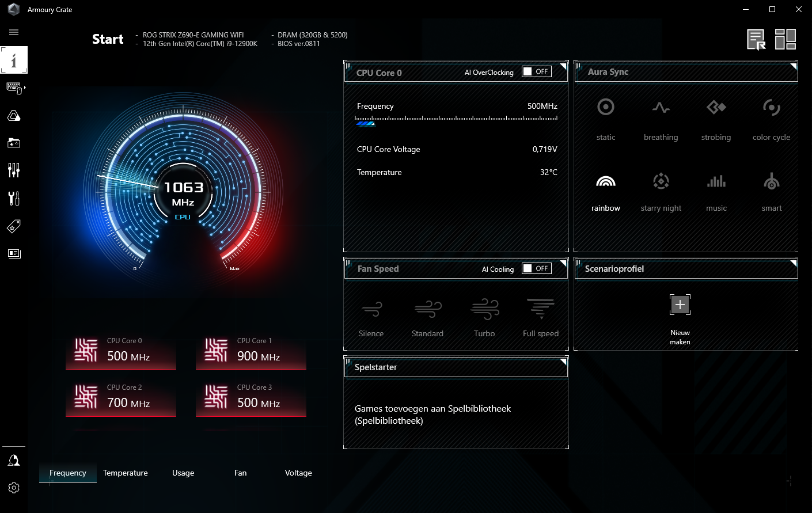Image resolution: width=812 pixels, height=513 pixels.
Task: Choose Standard fan speed mode
Action: pos(427,317)
